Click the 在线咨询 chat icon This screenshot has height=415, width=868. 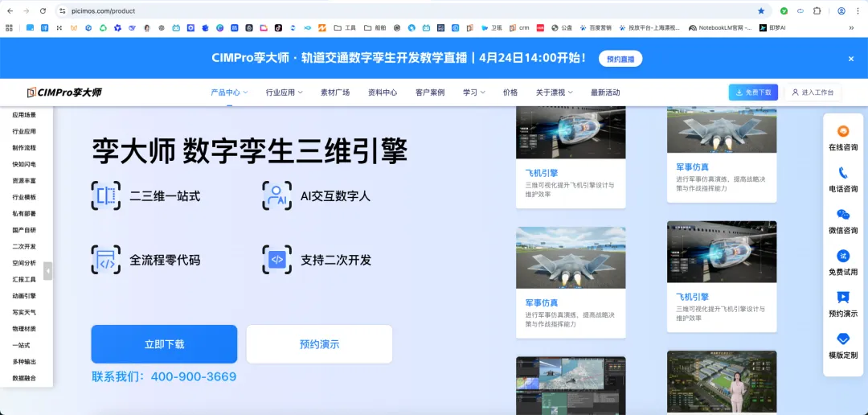(x=843, y=131)
